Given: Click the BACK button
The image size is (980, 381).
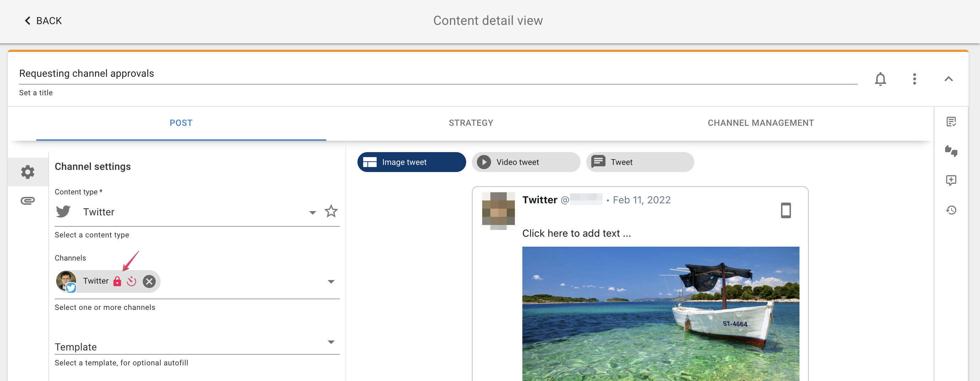Looking at the screenshot, I should 42,20.
